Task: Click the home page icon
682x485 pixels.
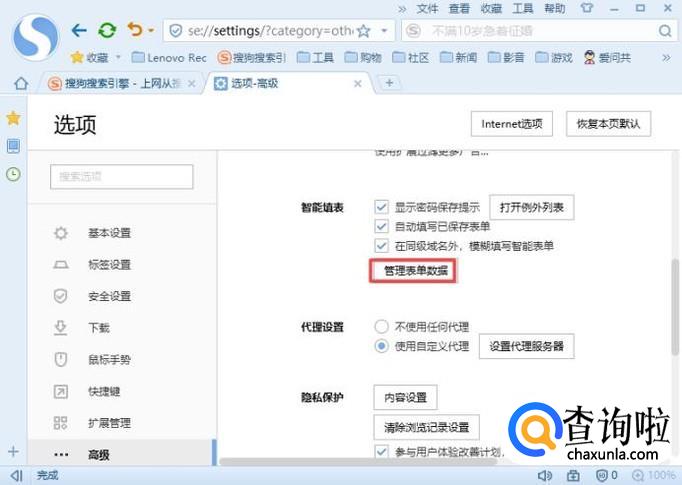Action: tap(21, 83)
